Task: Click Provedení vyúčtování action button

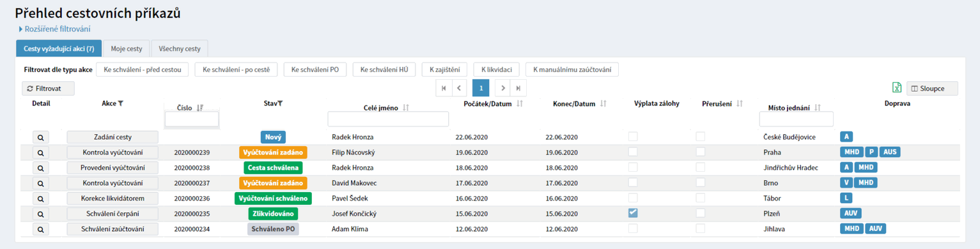Action: [113, 168]
